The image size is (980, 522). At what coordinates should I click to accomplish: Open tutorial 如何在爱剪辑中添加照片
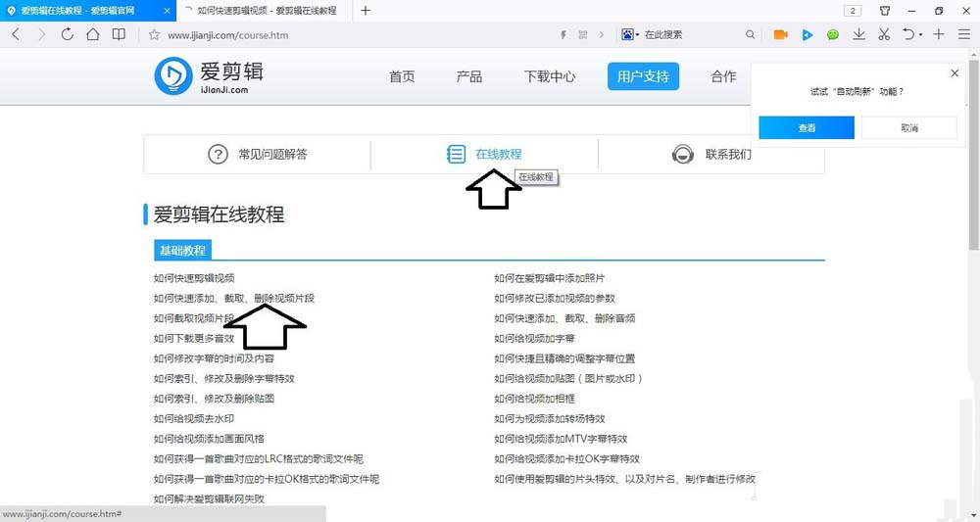tap(550, 278)
